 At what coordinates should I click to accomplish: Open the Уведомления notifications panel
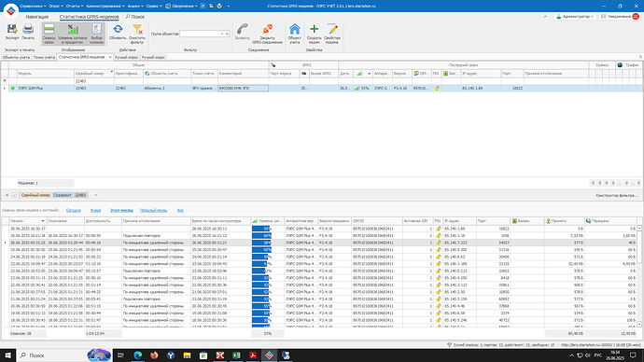pyautogui.click(x=620, y=17)
